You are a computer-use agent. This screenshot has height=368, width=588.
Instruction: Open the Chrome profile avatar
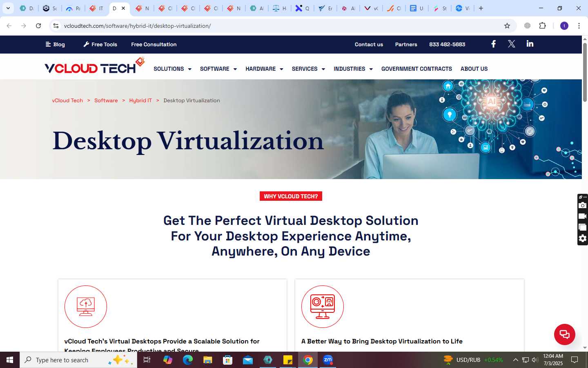pyautogui.click(x=564, y=26)
